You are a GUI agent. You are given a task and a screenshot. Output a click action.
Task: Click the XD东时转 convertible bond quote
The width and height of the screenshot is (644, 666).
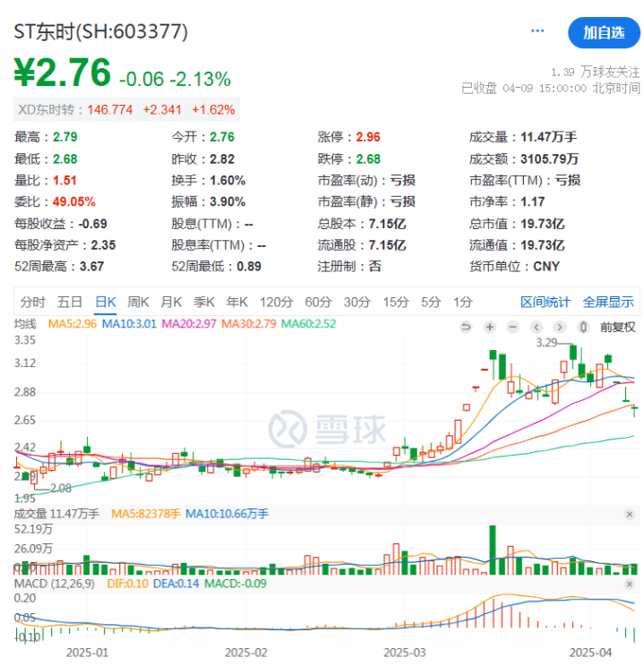click(126, 109)
